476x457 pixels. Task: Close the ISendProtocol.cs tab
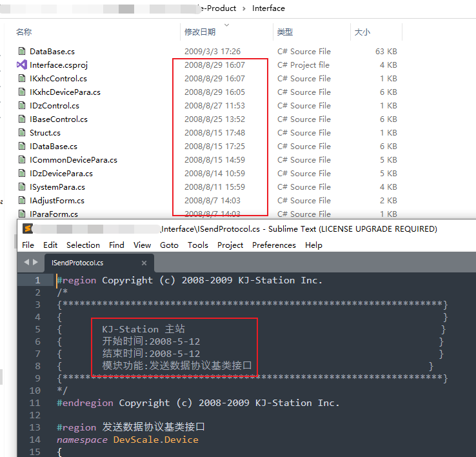tap(144, 263)
